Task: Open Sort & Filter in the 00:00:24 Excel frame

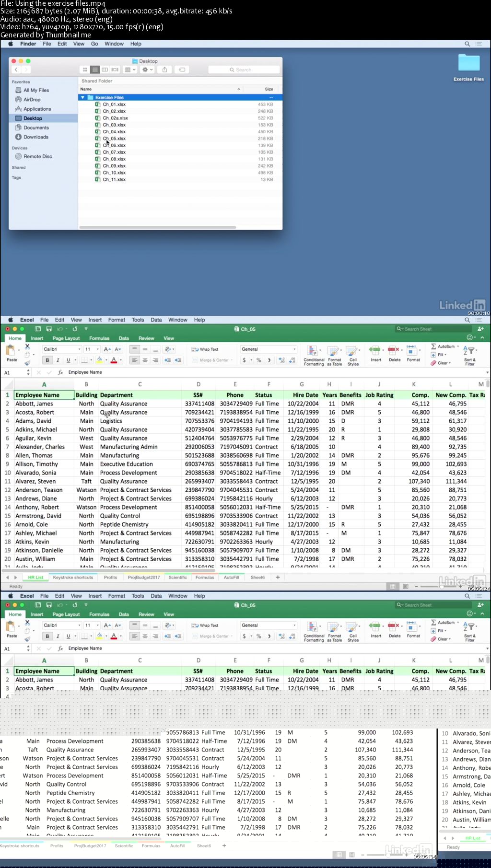Action: point(469,355)
